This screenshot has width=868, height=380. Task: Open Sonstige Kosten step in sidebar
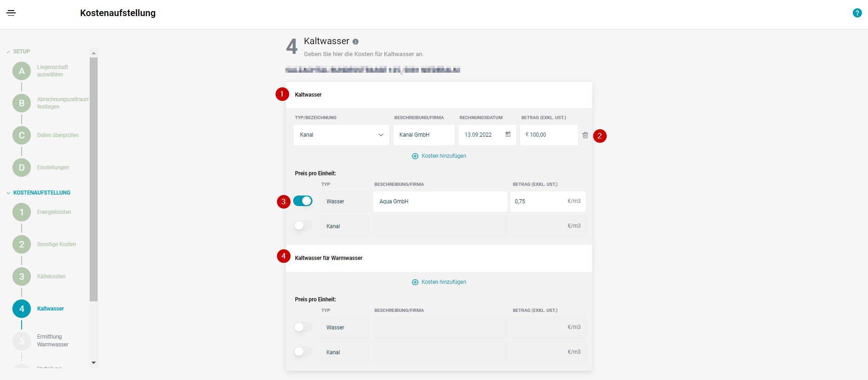click(56, 244)
